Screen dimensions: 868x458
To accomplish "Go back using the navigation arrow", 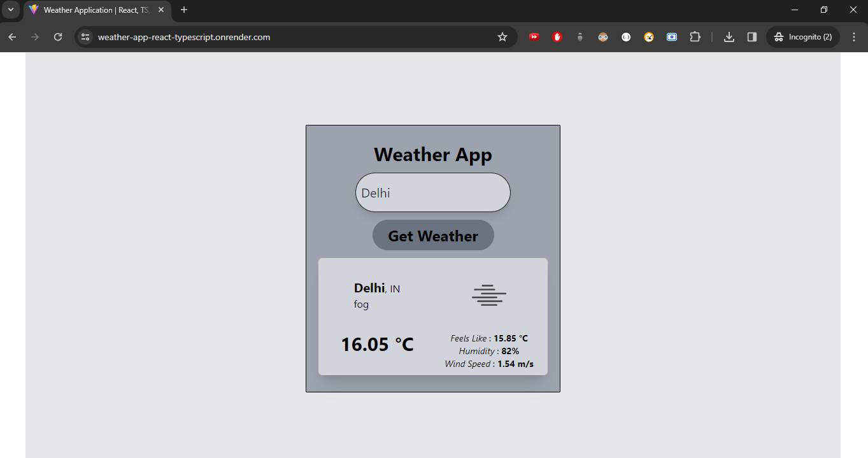I will [x=12, y=37].
